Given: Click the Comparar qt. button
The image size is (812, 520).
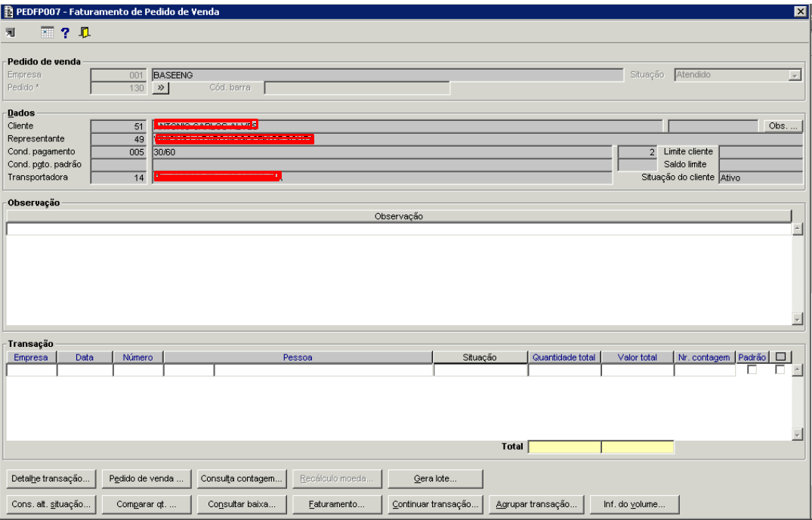Looking at the screenshot, I should point(147,504).
